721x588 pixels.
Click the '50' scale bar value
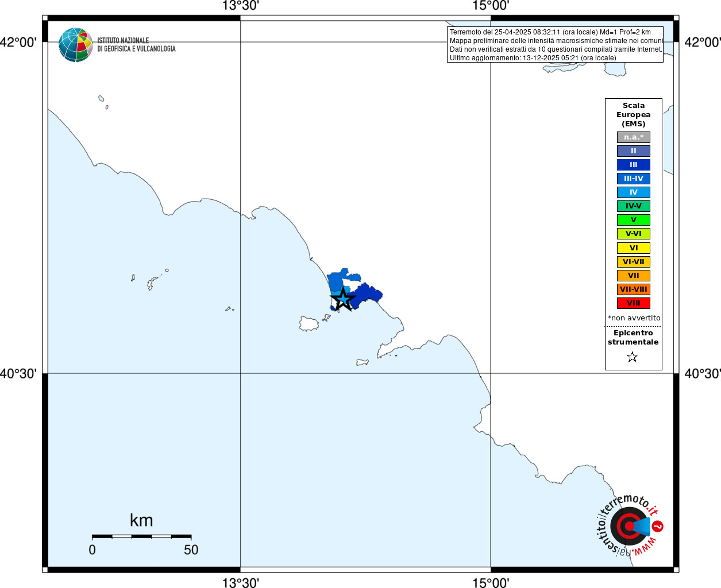click(x=191, y=550)
